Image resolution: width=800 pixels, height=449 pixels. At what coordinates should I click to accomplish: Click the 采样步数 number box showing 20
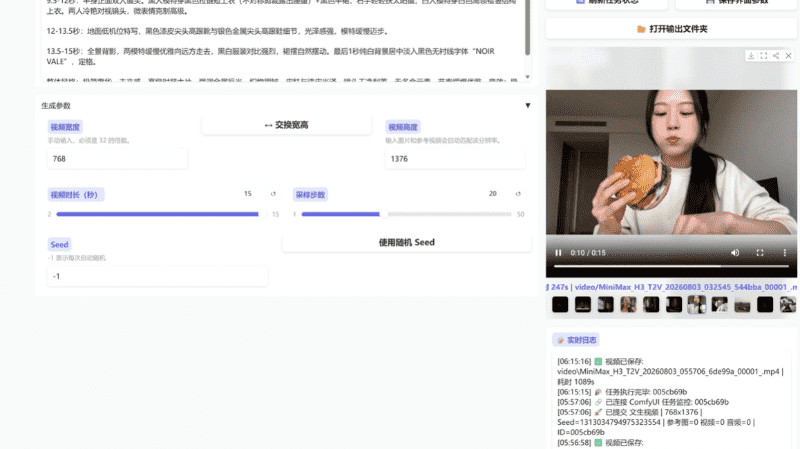pos(493,194)
